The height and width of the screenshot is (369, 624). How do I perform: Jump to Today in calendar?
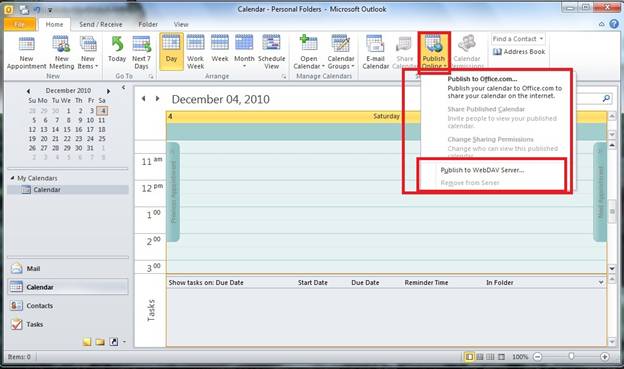point(117,49)
